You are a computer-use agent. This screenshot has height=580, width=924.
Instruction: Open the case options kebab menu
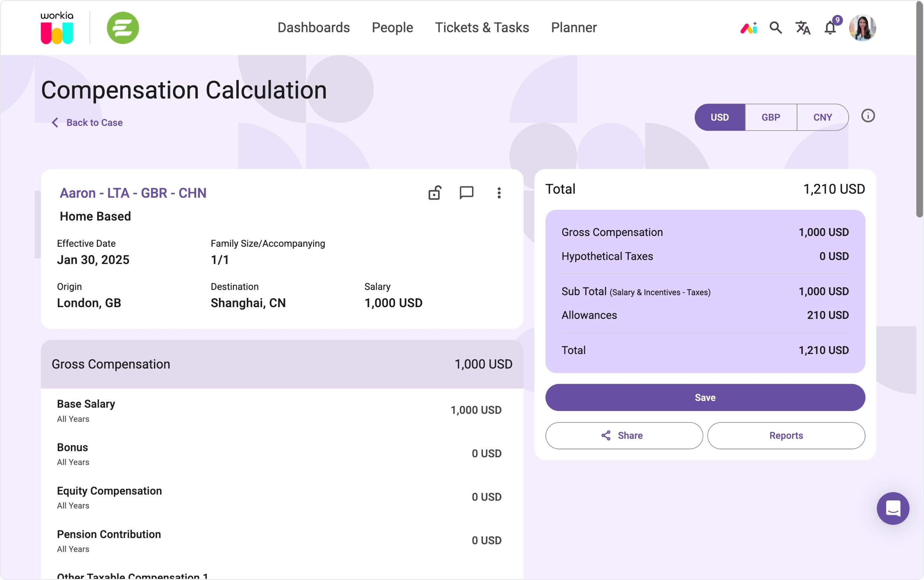point(499,193)
